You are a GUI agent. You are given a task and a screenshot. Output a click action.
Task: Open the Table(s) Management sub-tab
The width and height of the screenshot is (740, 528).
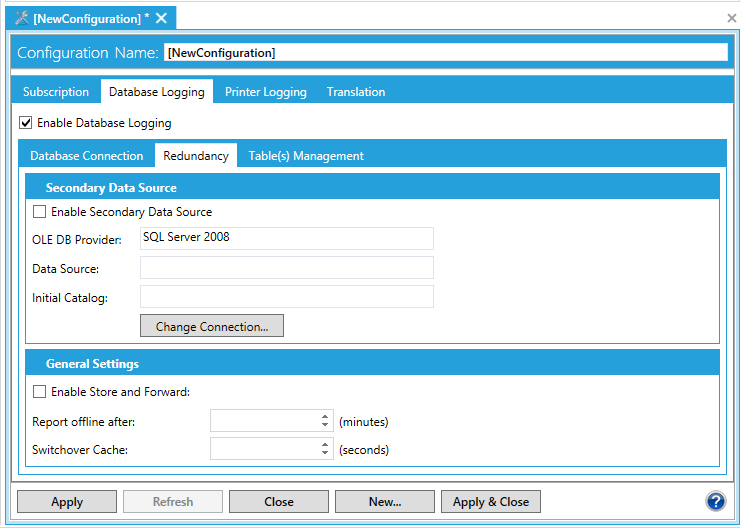pos(306,156)
